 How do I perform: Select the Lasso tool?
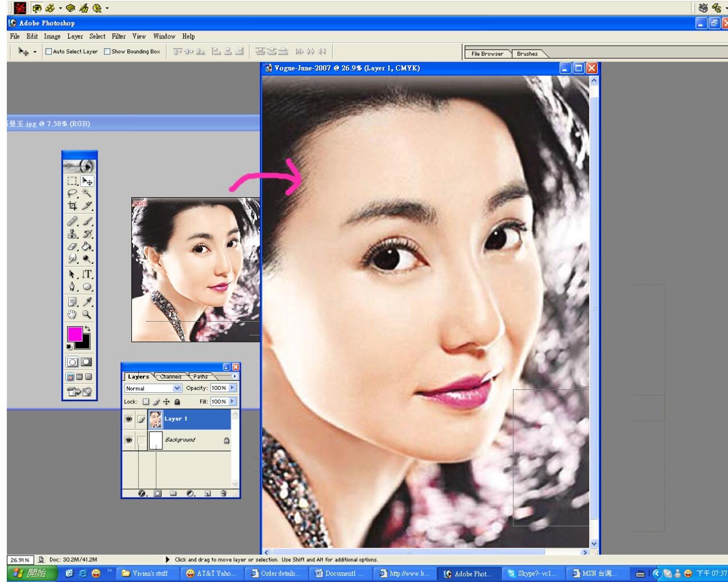coord(72,193)
